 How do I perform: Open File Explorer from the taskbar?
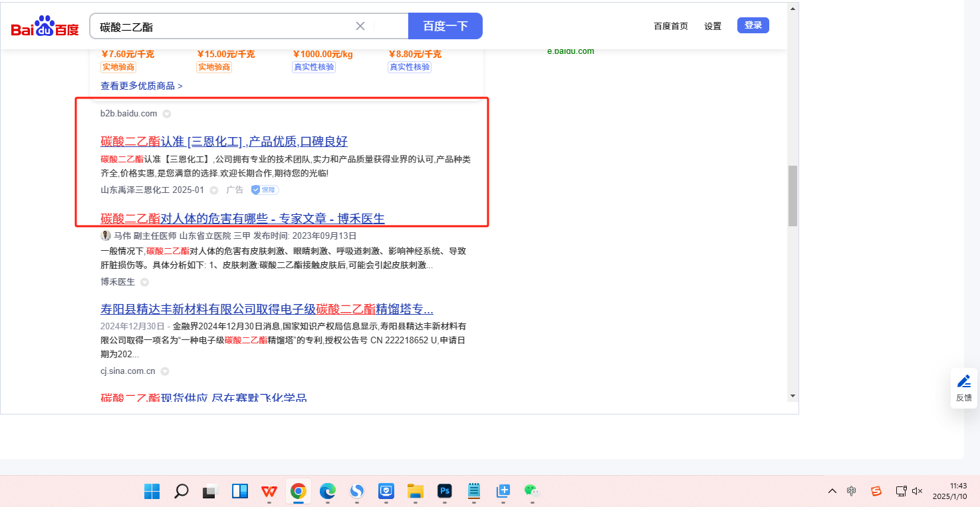coord(416,492)
